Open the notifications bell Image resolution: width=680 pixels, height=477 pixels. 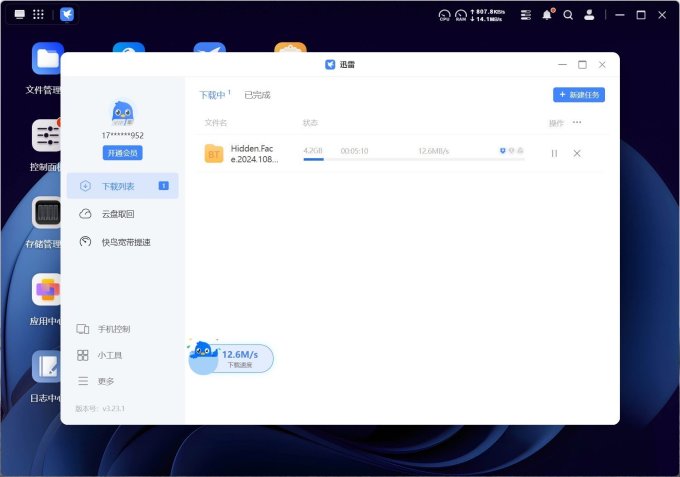point(547,15)
